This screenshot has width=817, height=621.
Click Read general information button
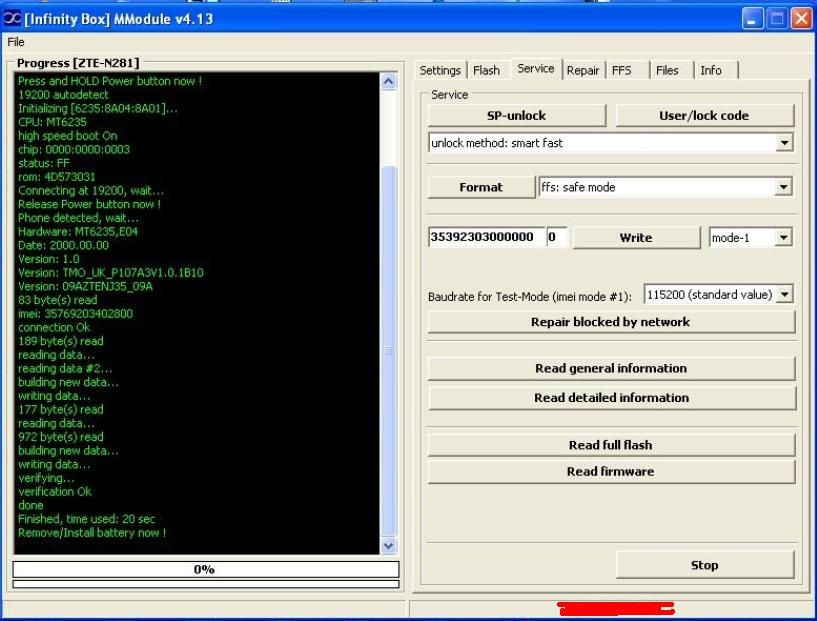click(611, 368)
